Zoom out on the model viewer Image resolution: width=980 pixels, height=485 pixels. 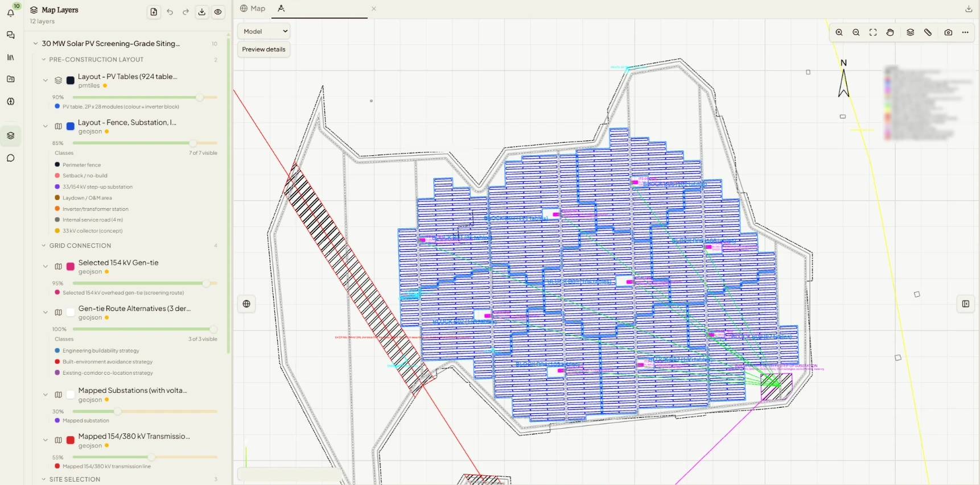pos(856,32)
